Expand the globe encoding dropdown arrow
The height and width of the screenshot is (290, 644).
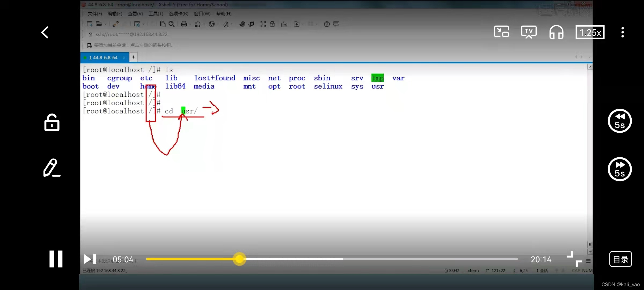(x=218, y=24)
